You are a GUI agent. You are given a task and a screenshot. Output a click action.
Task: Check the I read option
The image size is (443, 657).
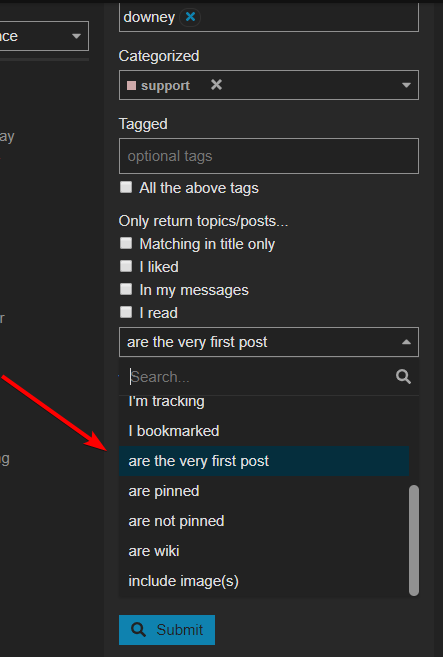[126, 312]
